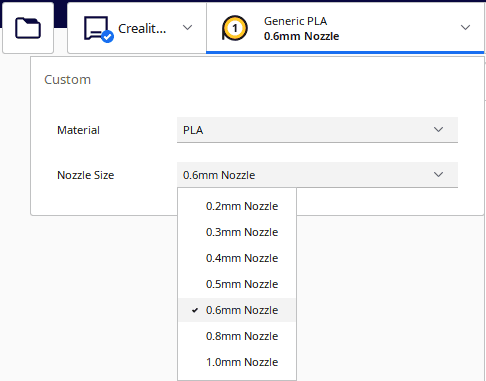Screen dimensions: 486x381
Task: Open the Material PLA dropdown
Action: (x=317, y=130)
